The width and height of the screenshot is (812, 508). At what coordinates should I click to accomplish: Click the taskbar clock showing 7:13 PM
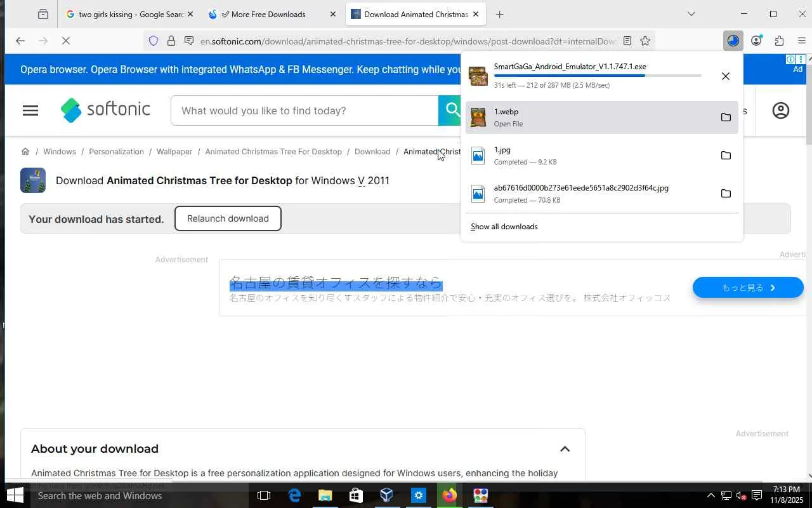(x=787, y=495)
